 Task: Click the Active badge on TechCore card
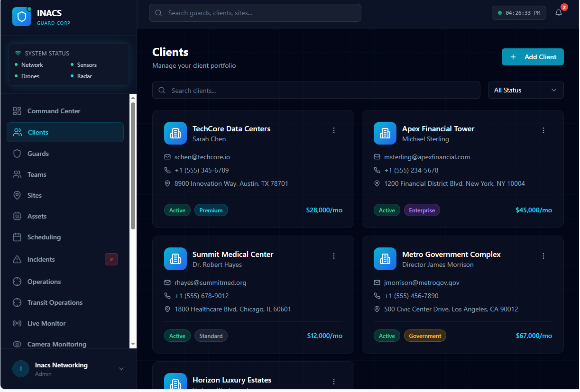click(177, 210)
